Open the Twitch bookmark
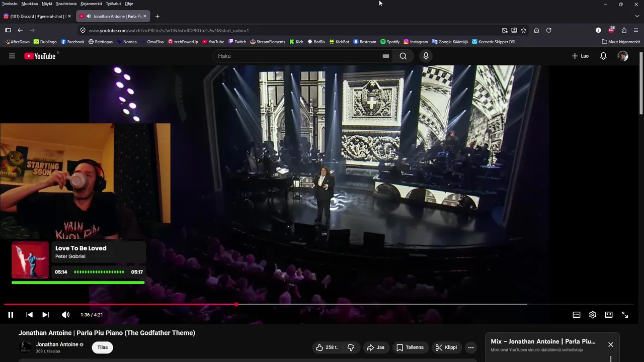Image resolution: width=644 pixels, height=362 pixels. coord(237,42)
